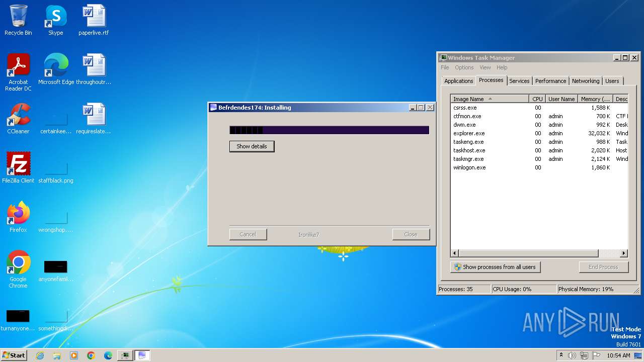Open Internet Explorer from the taskbar
Image resolution: width=644 pixels, height=362 pixels.
(40, 355)
